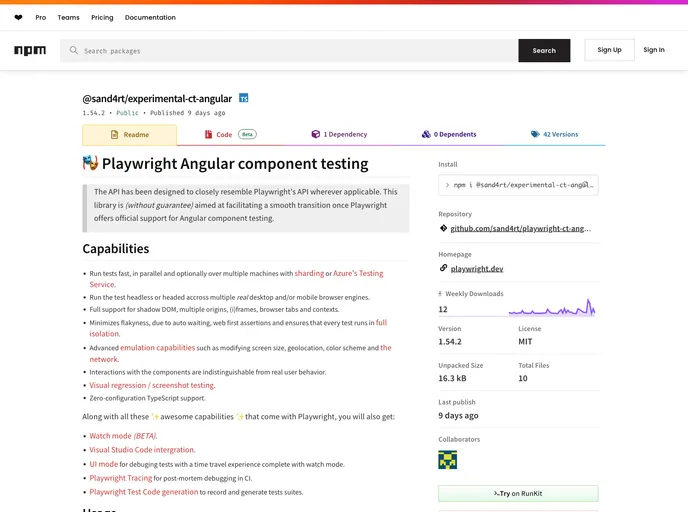The height and width of the screenshot is (512, 688).
Task: Follow the sharding link
Action: tap(309, 273)
